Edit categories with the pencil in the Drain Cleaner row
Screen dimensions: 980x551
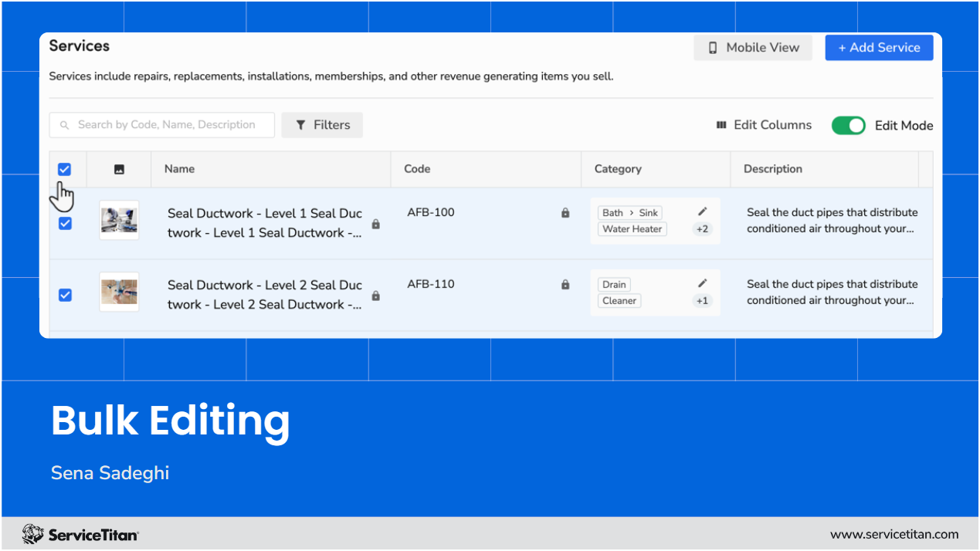(702, 283)
